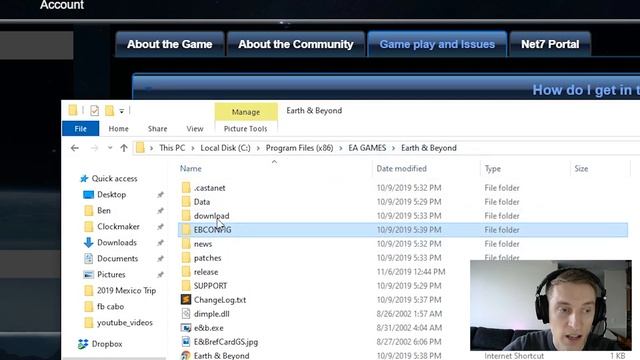Viewport: 640px width, 360px height.
Task: Open the Picture Tools tab
Action: (x=246, y=129)
